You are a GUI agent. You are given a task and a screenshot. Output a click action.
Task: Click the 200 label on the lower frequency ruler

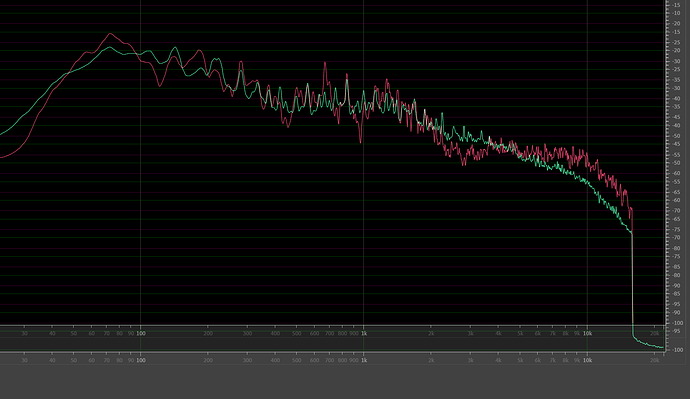click(208, 360)
